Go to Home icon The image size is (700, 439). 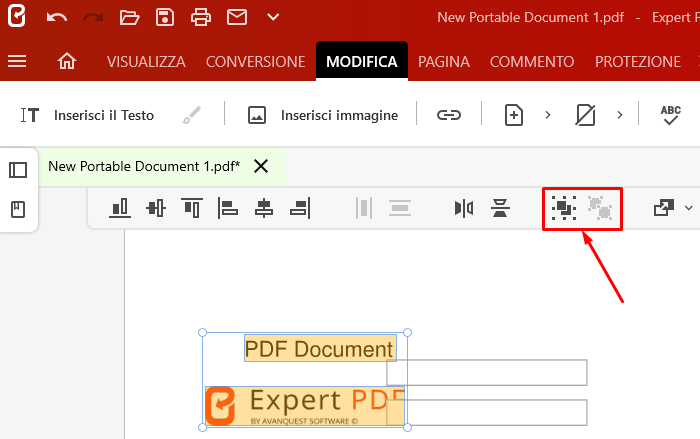pos(67,61)
